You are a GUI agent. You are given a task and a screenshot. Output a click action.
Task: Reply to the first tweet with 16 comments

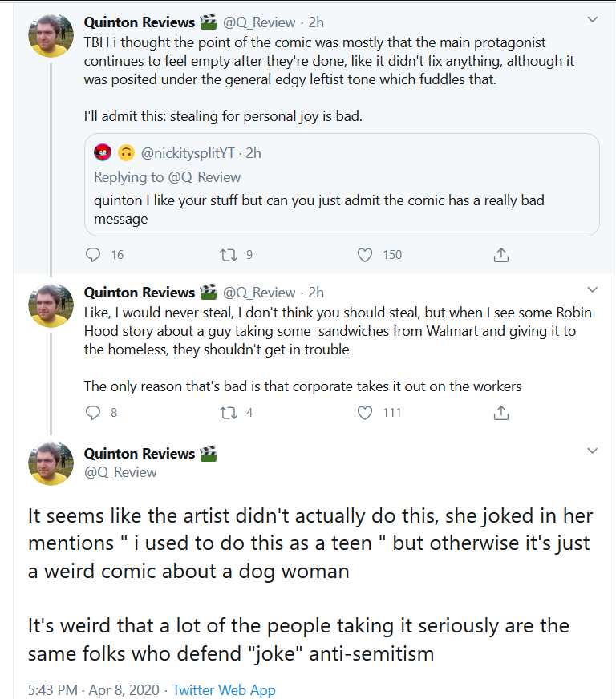click(93, 255)
